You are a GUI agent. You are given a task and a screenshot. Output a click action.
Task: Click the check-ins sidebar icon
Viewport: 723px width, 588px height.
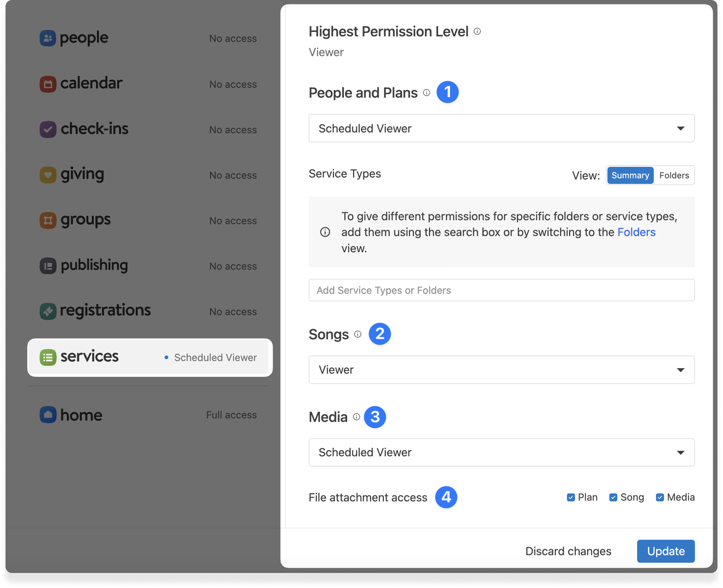point(47,129)
